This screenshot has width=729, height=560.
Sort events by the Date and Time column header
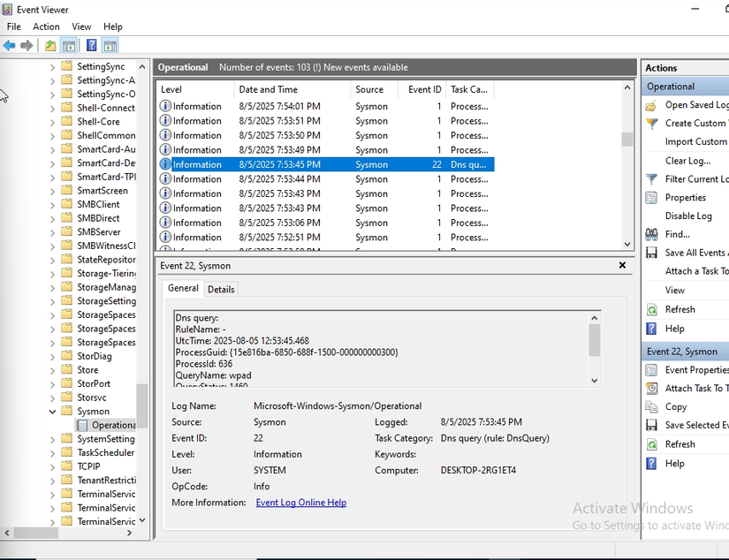point(292,90)
